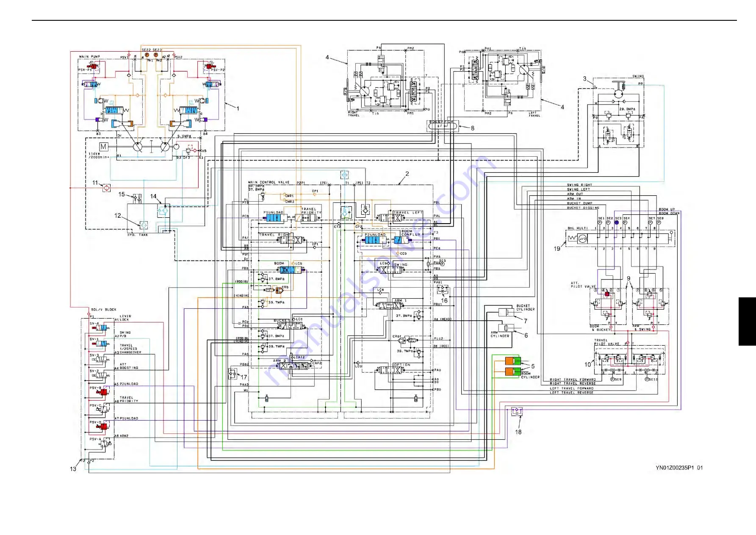Click the black page tab at right edge

pos(747,322)
